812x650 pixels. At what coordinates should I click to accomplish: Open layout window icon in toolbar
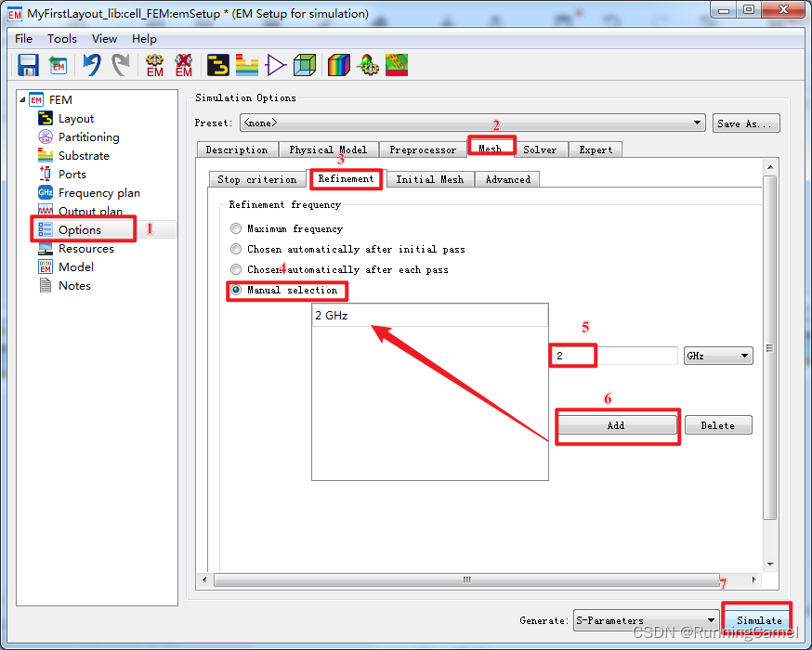[x=218, y=65]
